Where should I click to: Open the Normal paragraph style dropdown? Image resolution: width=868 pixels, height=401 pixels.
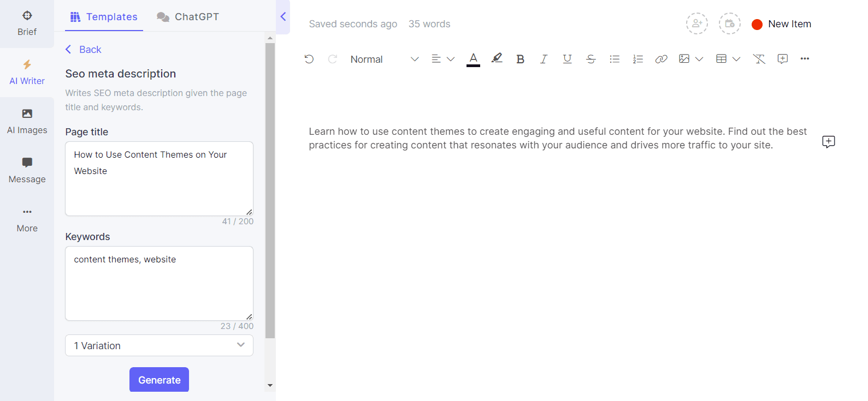385,59
